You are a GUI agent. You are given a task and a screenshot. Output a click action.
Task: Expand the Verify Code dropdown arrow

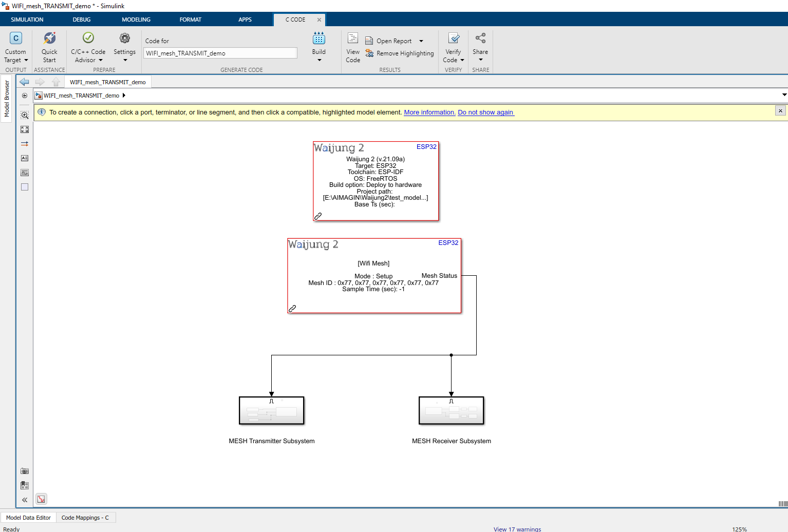(x=462, y=60)
